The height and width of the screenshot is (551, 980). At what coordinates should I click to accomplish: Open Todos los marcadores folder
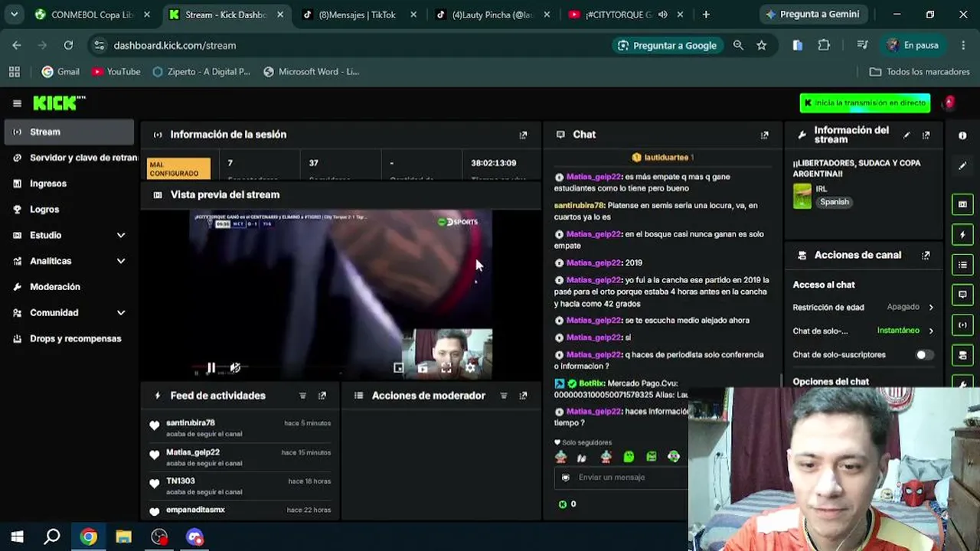[920, 72]
